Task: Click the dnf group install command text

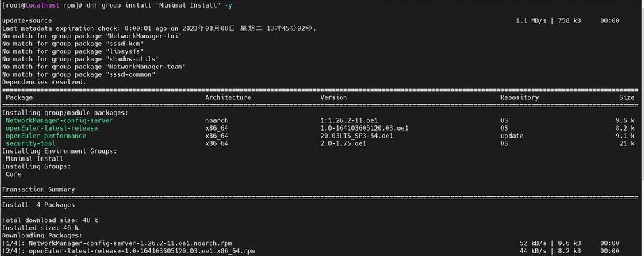Action: 159,5
